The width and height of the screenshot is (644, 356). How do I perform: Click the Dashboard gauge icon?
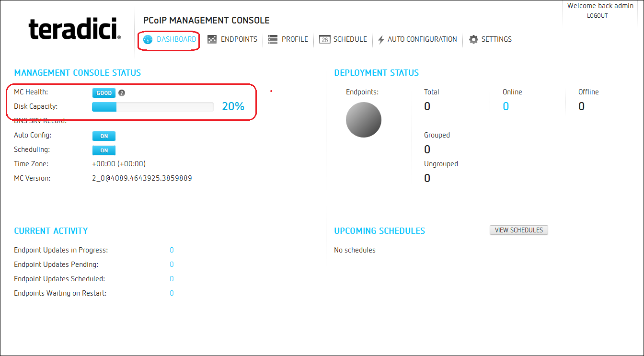click(x=148, y=39)
